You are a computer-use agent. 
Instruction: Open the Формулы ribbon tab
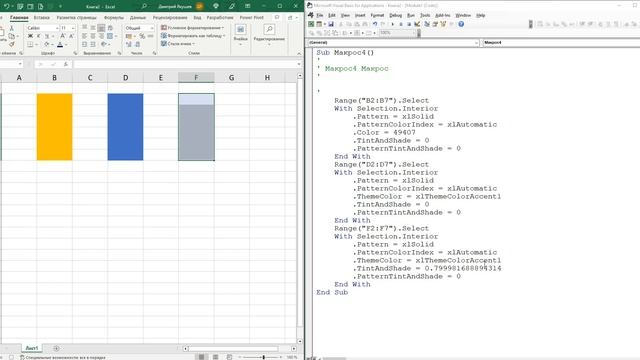click(114, 18)
